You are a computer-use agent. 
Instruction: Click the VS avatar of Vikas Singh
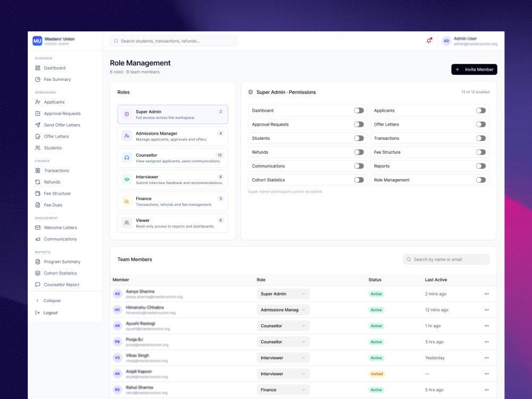click(118, 358)
